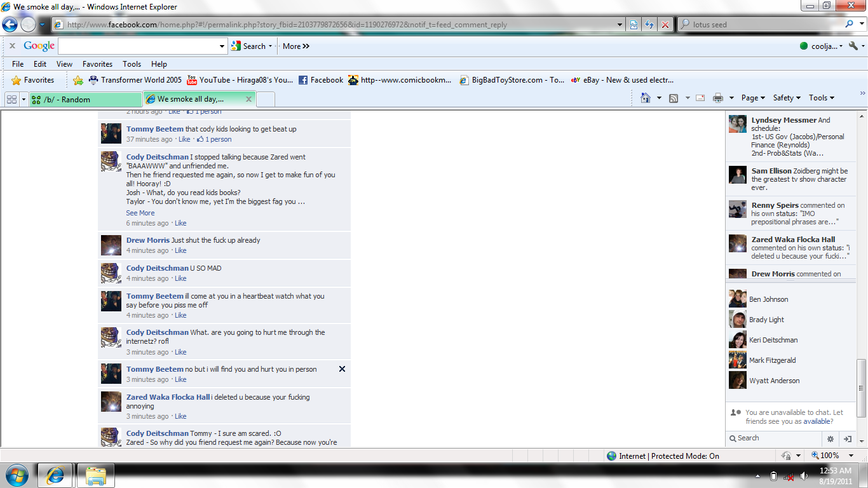Open the Windows Start orb
The width and height of the screenshot is (868, 488).
(x=17, y=475)
